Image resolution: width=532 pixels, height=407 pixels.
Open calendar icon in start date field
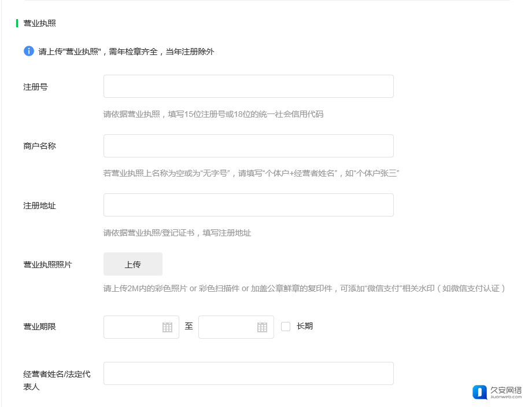[167, 327]
